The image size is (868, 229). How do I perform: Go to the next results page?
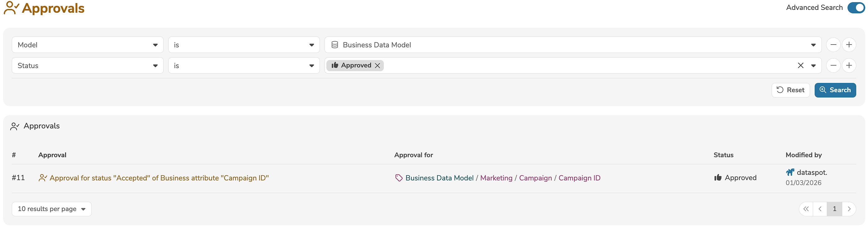click(x=849, y=209)
